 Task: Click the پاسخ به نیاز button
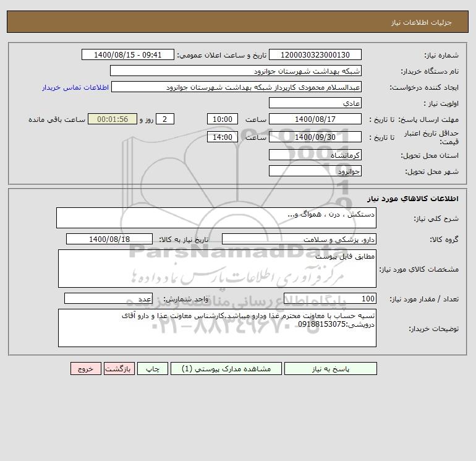click(330, 369)
